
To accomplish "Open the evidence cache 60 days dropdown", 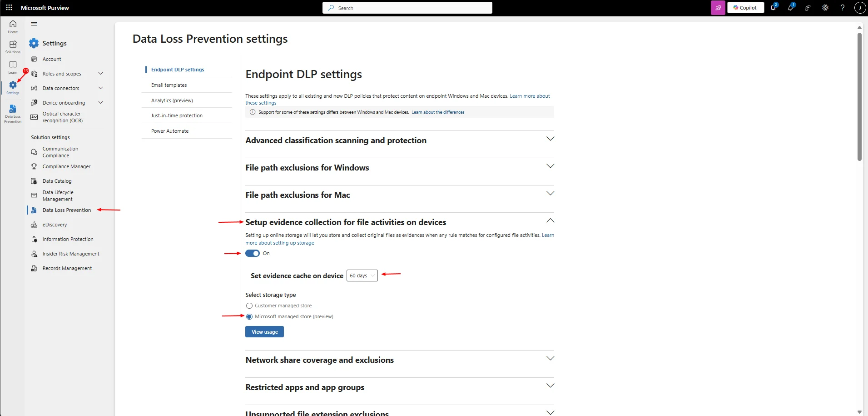I will (x=362, y=276).
